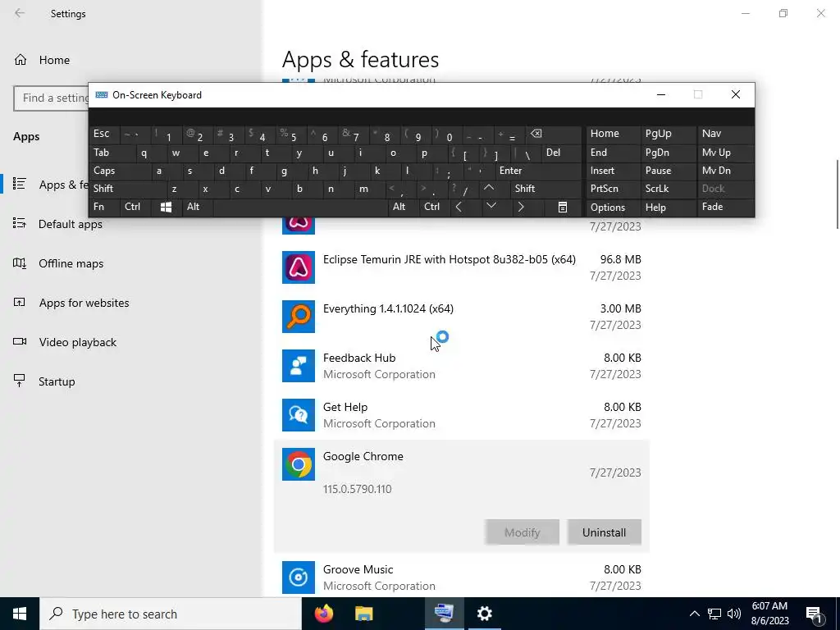This screenshot has height=630, width=840.
Task: Toggle Caps key on On-Screen Keyboard
Action: [x=120, y=171]
